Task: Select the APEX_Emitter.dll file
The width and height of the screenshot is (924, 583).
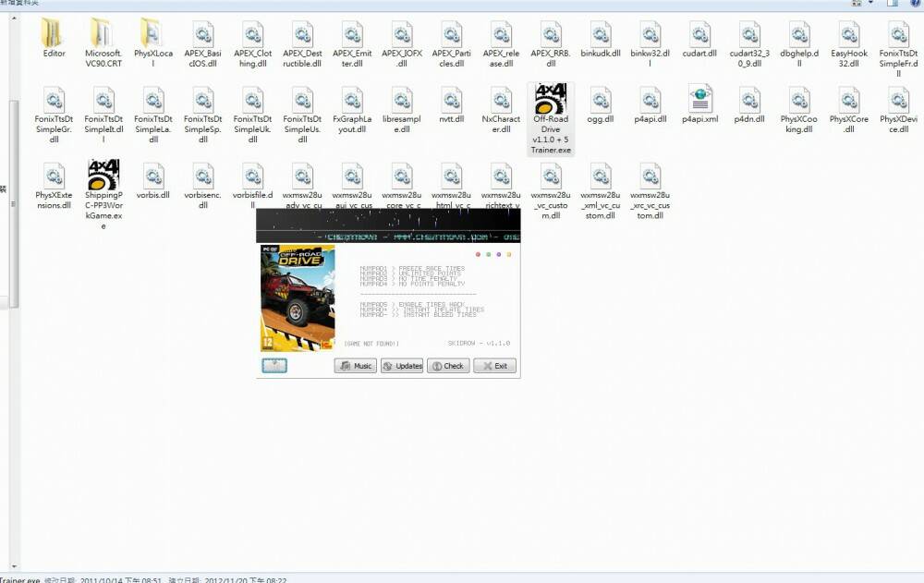Action: [x=352, y=43]
